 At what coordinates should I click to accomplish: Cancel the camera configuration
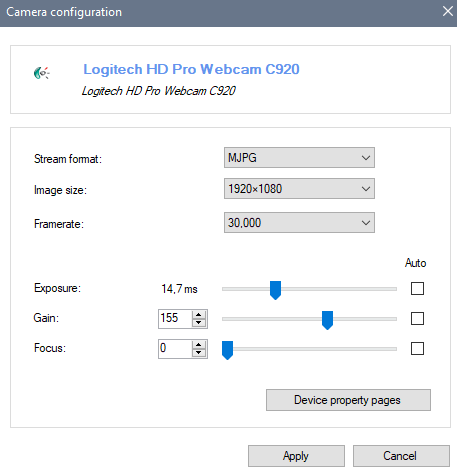[401, 456]
